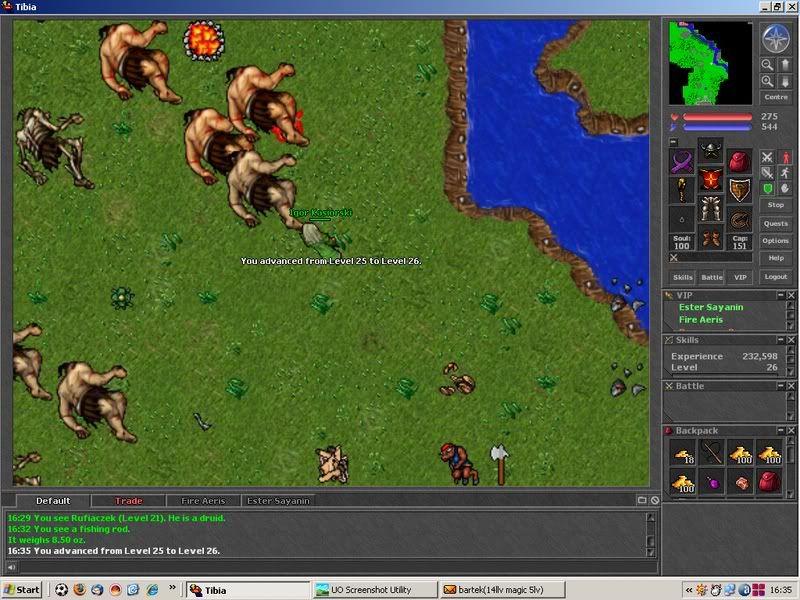Image resolution: width=800 pixels, height=600 pixels.
Task: Click the open new channel icon
Action: (642, 501)
